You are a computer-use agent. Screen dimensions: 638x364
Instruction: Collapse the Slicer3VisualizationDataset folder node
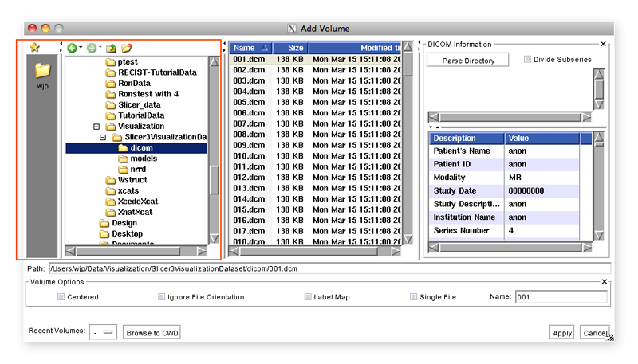(105, 137)
